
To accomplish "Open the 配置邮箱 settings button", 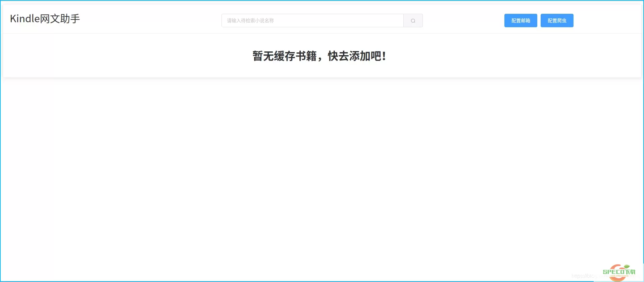I will pos(521,21).
